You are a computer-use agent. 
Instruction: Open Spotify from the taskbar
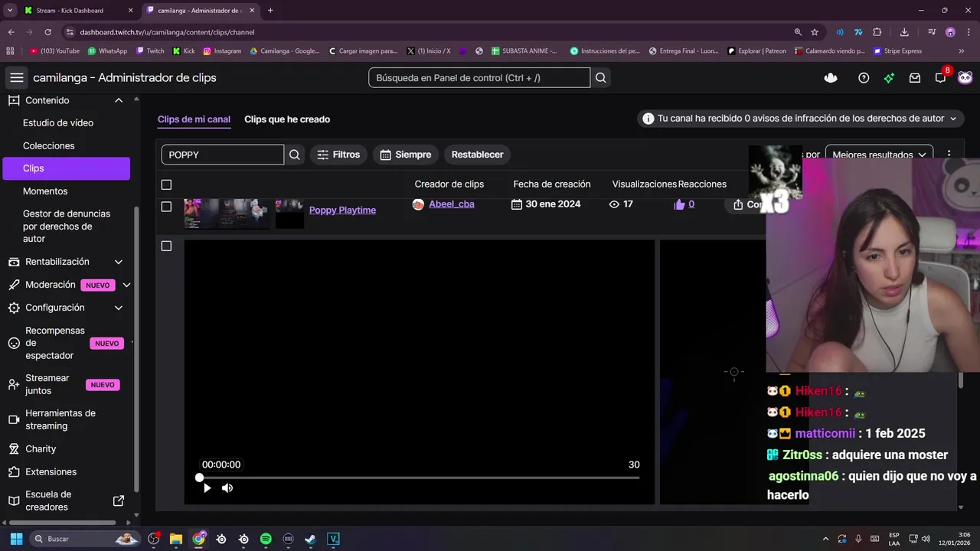(266, 539)
